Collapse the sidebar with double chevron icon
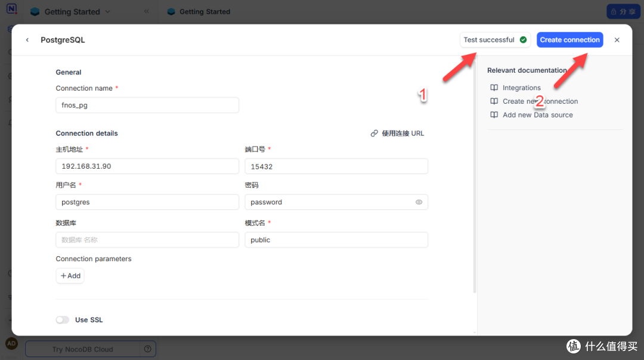644x360 pixels. click(147, 11)
